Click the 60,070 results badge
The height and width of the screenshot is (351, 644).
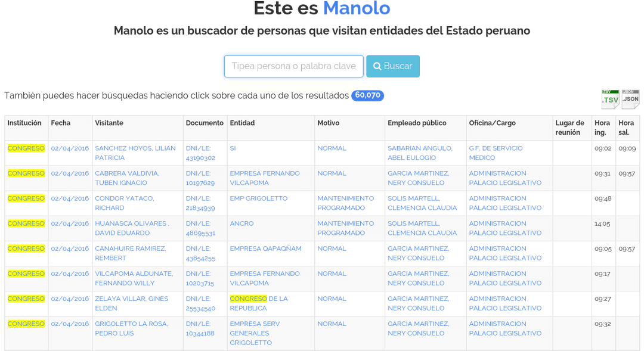click(367, 95)
